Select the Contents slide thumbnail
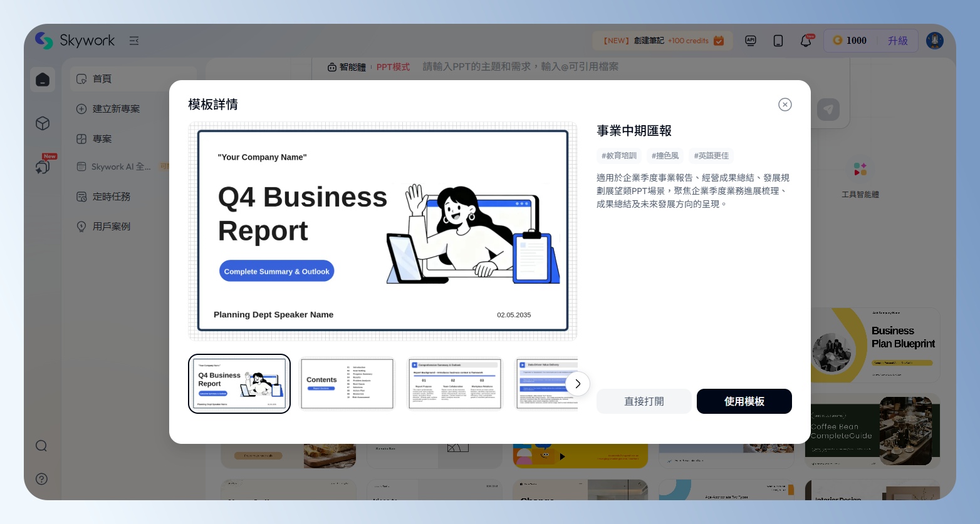Screen dimensions: 980x524 pyautogui.click(x=347, y=384)
